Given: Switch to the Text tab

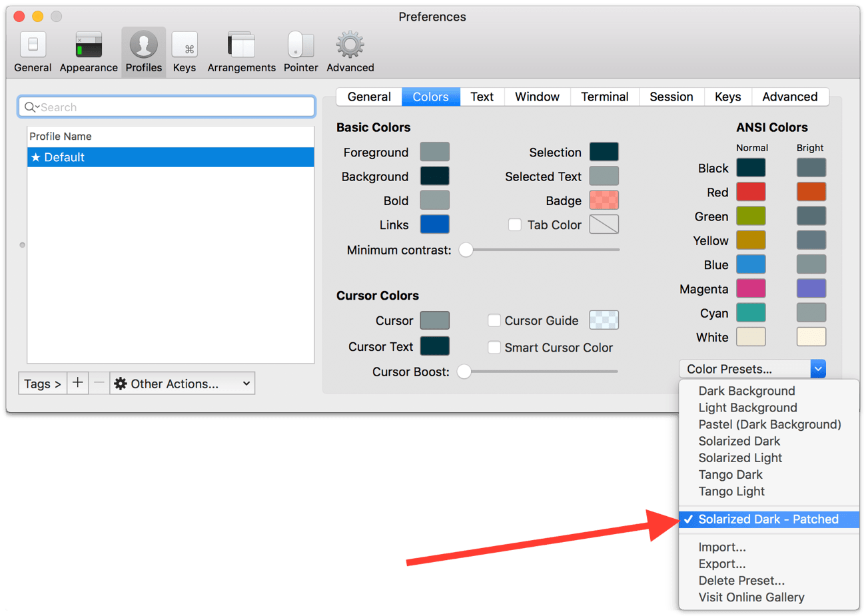Looking at the screenshot, I should coord(482,97).
